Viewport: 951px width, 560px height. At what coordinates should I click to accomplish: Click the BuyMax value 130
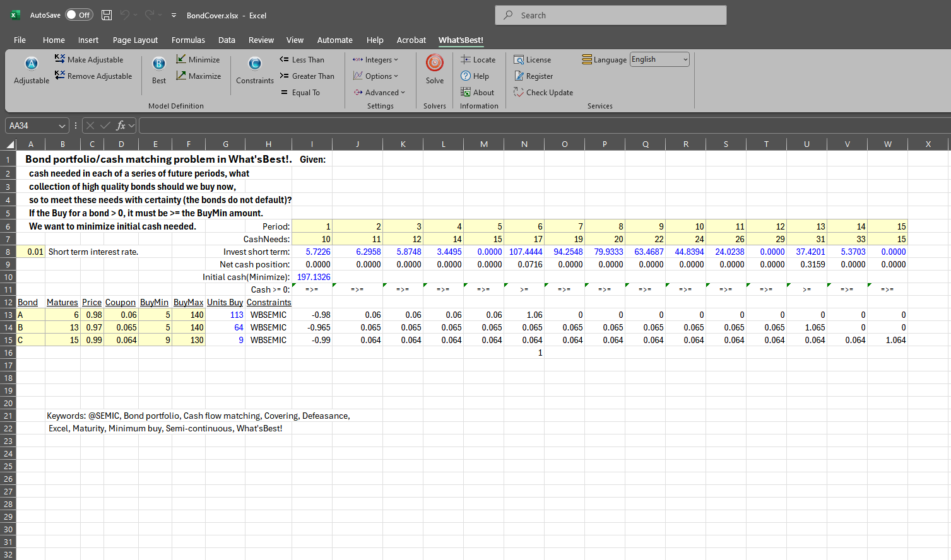(188, 340)
